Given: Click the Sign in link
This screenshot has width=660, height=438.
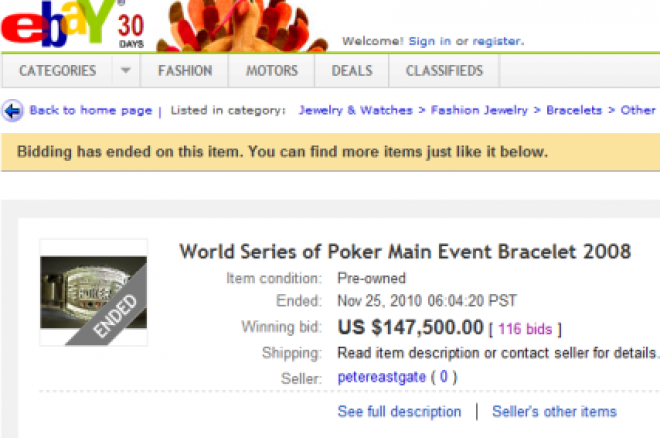Looking at the screenshot, I should [430, 41].
